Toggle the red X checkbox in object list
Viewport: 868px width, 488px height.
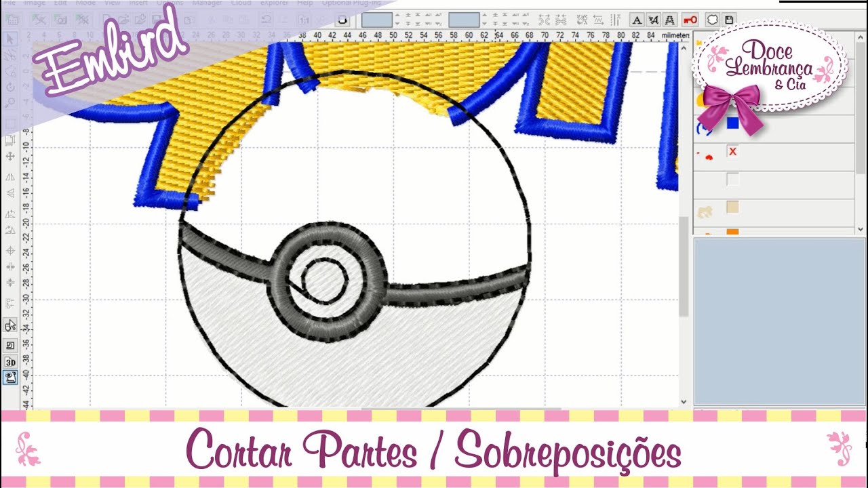[732, 152]
